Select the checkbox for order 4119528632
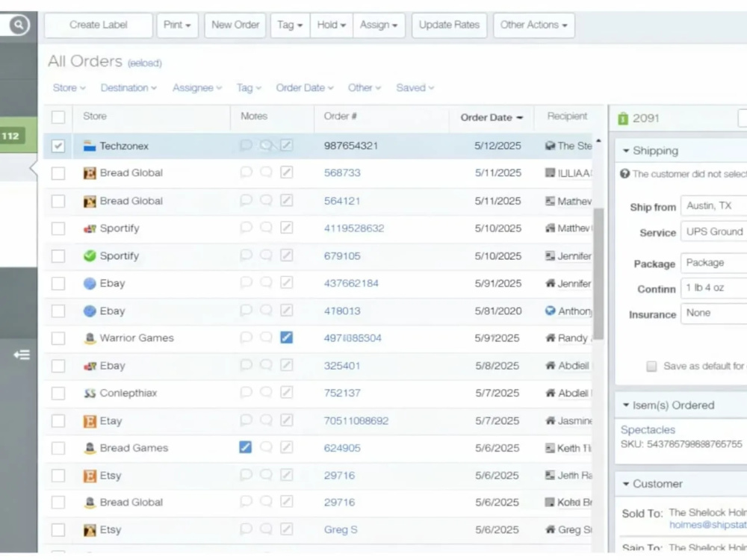 pos(58,228)
